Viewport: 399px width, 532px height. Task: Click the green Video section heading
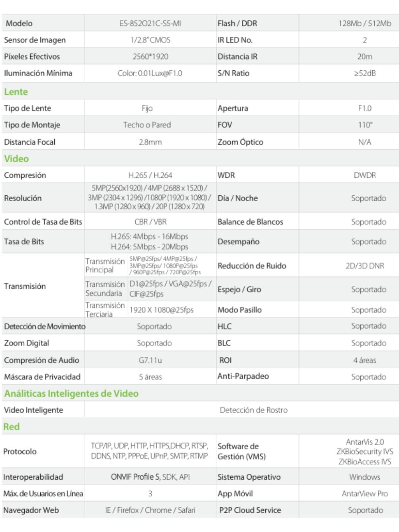16,159
